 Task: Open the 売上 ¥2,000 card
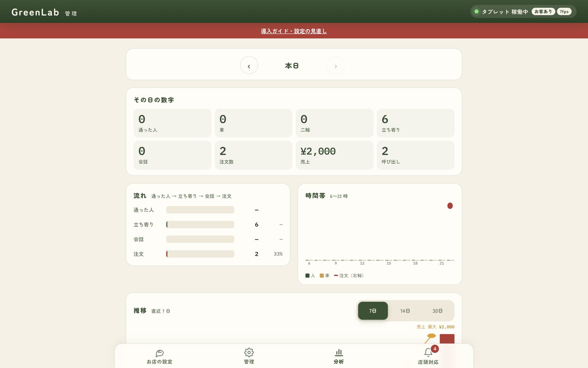(334, 155)
